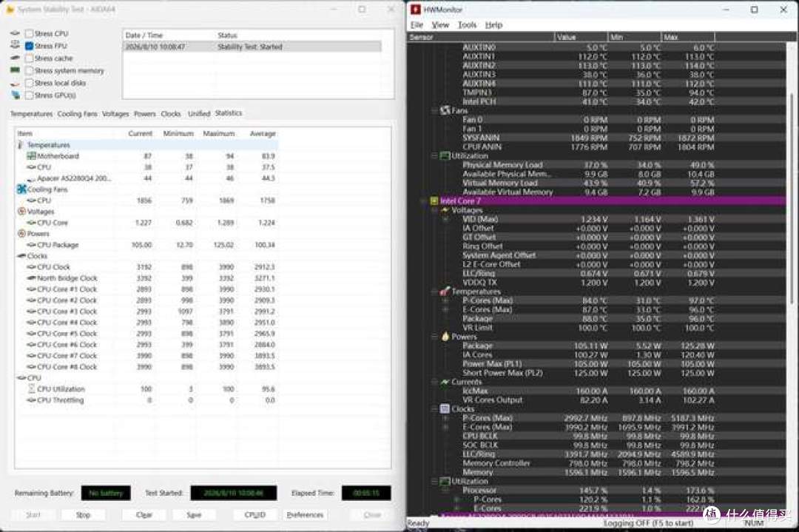
Task: Uncheck the Stress FPU checkbox
Action: point(29,46)
